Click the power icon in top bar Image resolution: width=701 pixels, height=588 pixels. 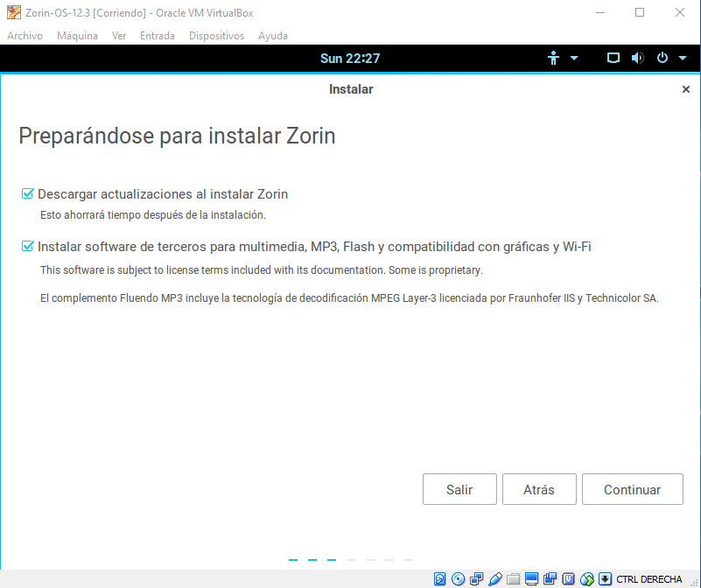[x=662, y=58]
